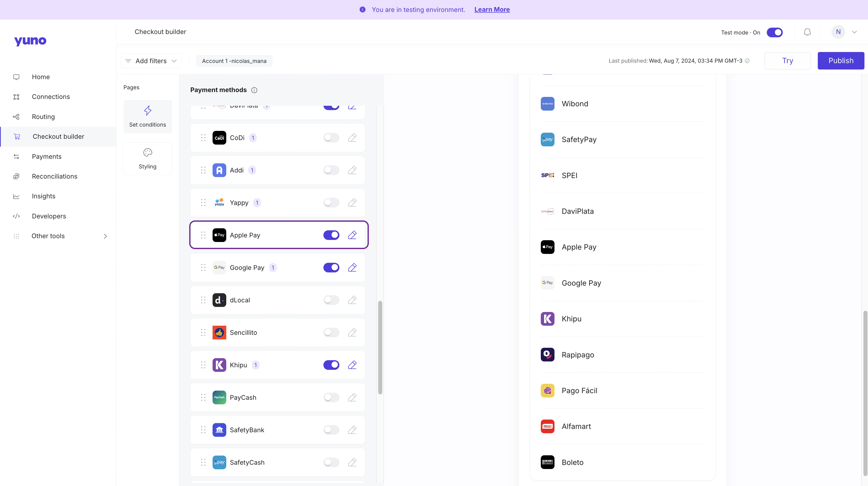Open the Styling palette page

point(148,158)
